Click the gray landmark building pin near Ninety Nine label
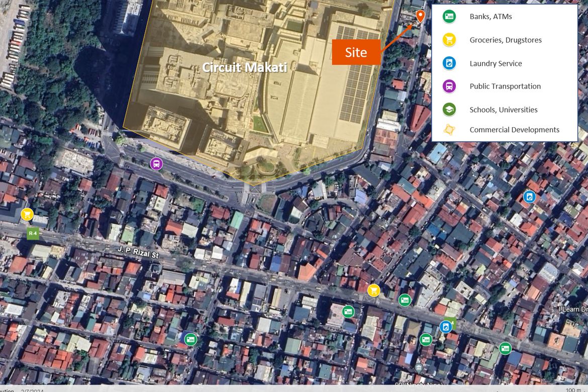 pos(419,367)
